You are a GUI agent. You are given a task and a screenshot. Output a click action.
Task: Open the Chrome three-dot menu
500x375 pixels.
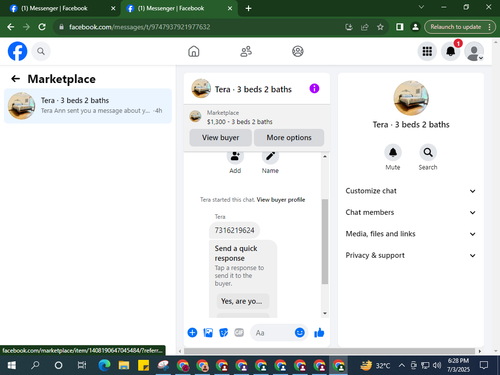click(489, 27)
